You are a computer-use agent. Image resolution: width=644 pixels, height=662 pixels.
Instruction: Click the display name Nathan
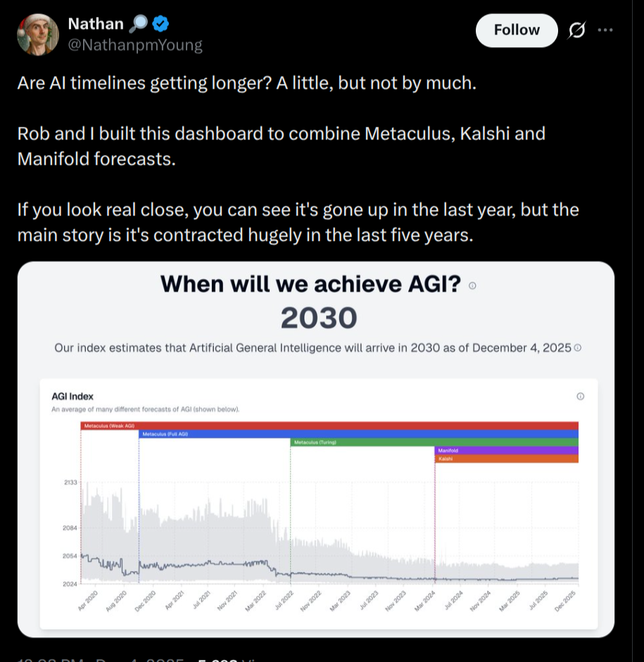coord(95,24)
